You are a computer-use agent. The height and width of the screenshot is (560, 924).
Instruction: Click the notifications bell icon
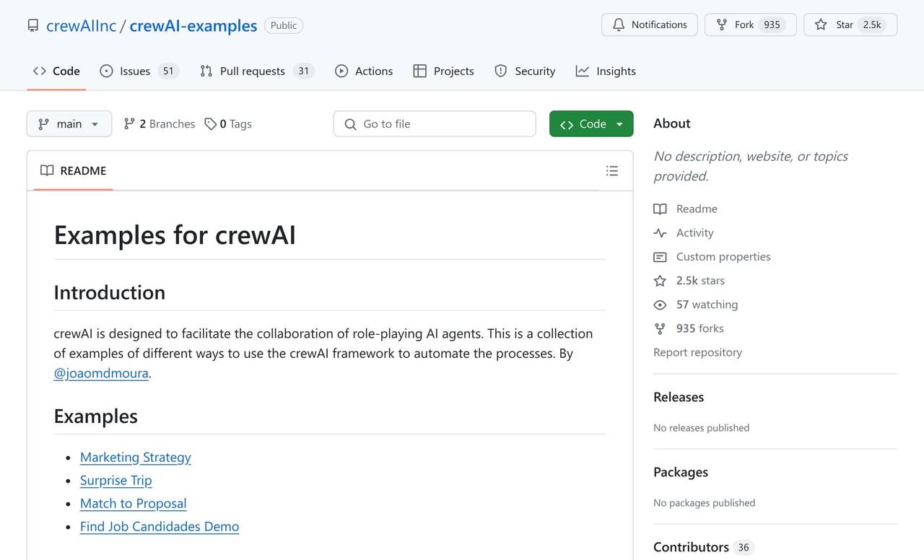[619, 25]
